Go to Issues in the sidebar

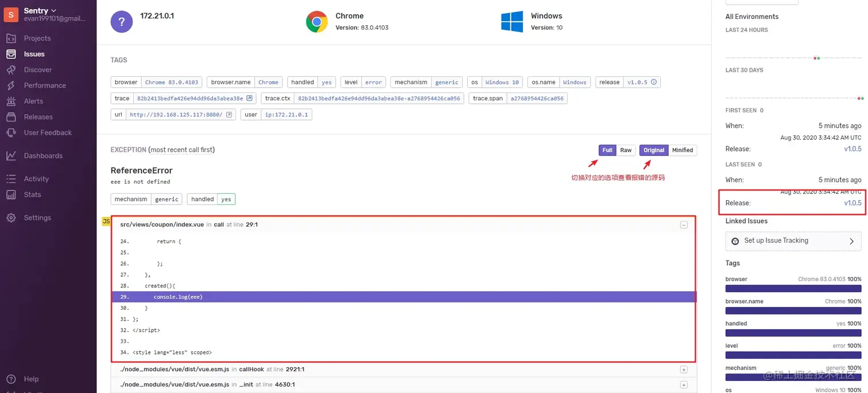[x=34, y=54]
